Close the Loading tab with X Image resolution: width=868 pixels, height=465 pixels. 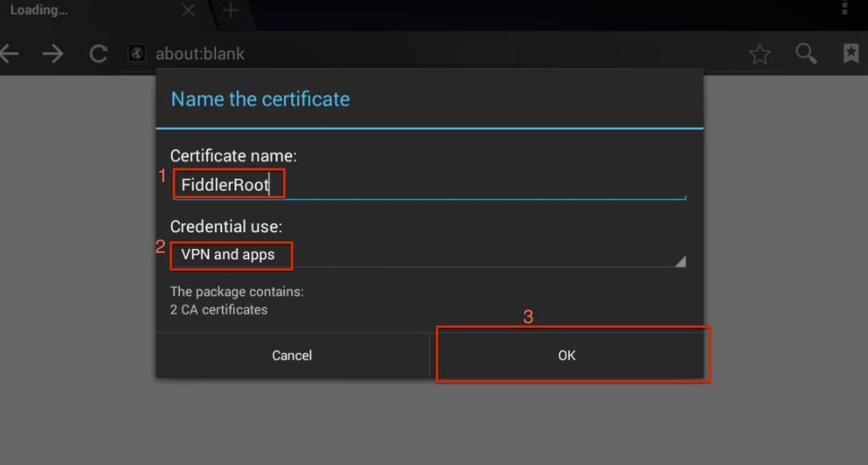pyautogui.click(x=188, y=10)
